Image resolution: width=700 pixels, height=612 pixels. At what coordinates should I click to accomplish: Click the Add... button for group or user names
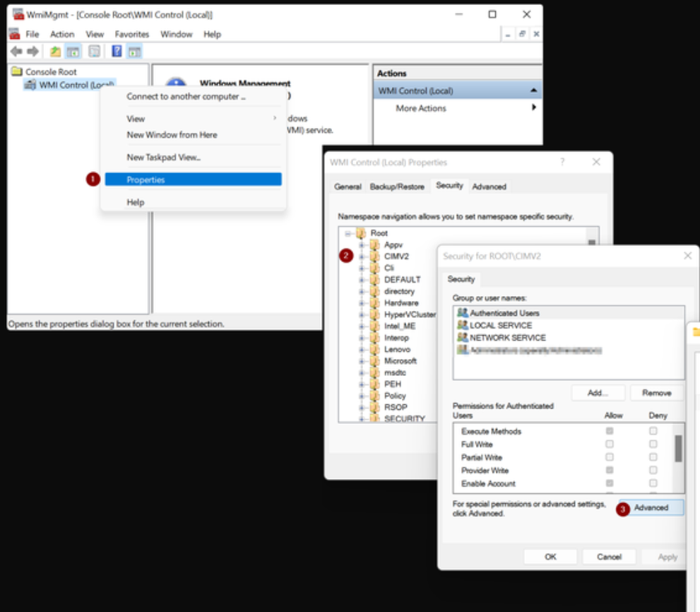pyautogui.click(x=598, y=393)
